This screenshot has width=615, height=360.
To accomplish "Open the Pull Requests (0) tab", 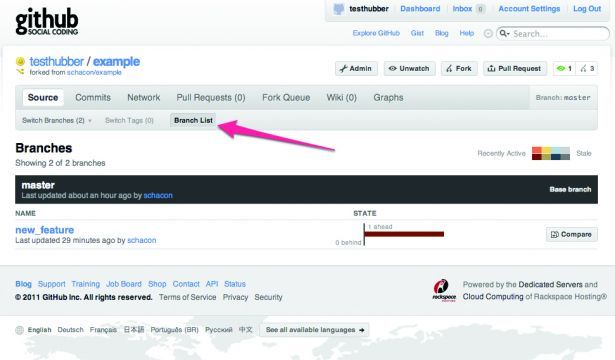I will point(211,98).
